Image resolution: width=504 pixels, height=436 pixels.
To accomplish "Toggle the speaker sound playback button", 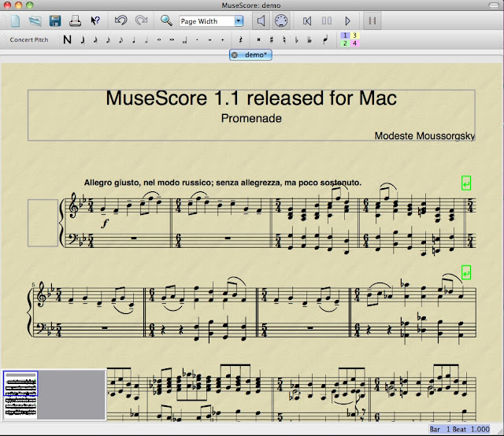I will pos(261,21).
